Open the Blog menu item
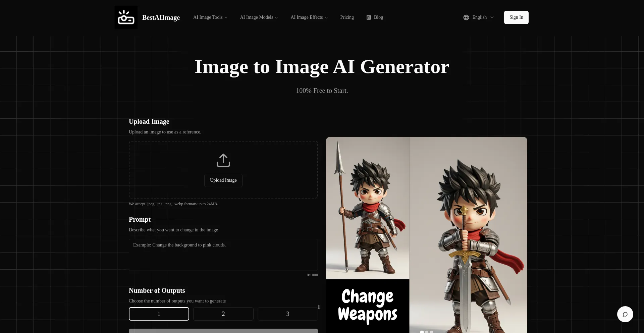 pos(378,17)
